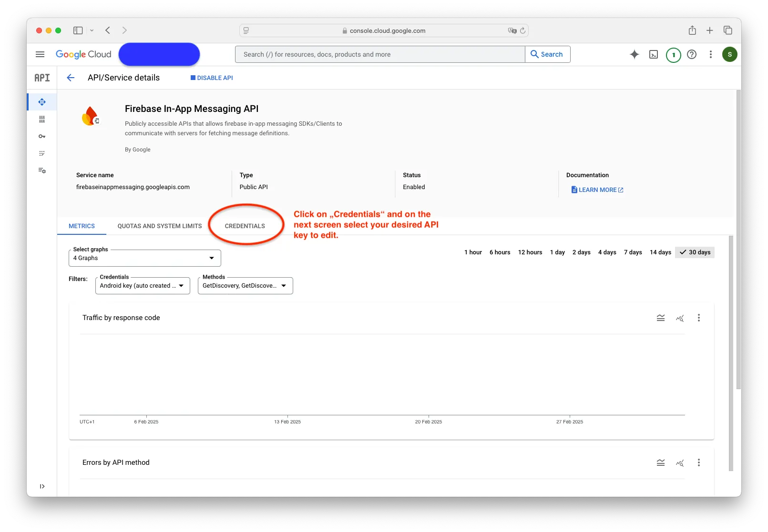The width and height of the screenshot is (768, 532).
Task: Click the Google Cloud logo
Action: pyautogui.click(x=83, y=54)
